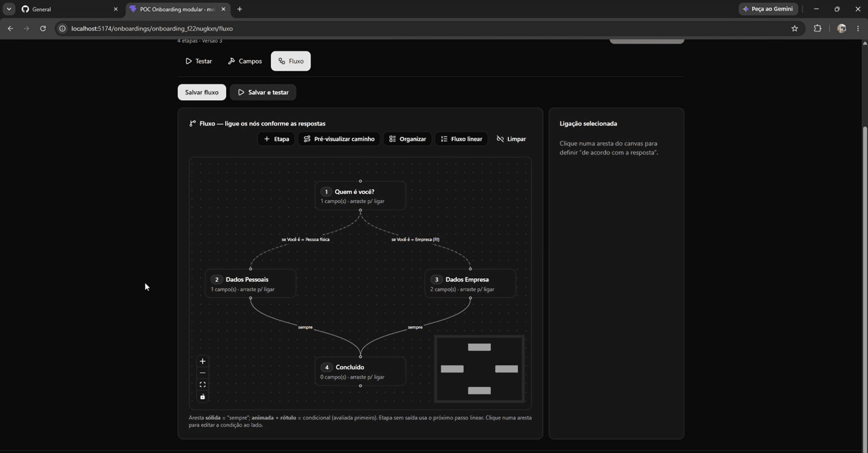
Task: Bookmark this page with the star icon
Action: tap(795, 28)
